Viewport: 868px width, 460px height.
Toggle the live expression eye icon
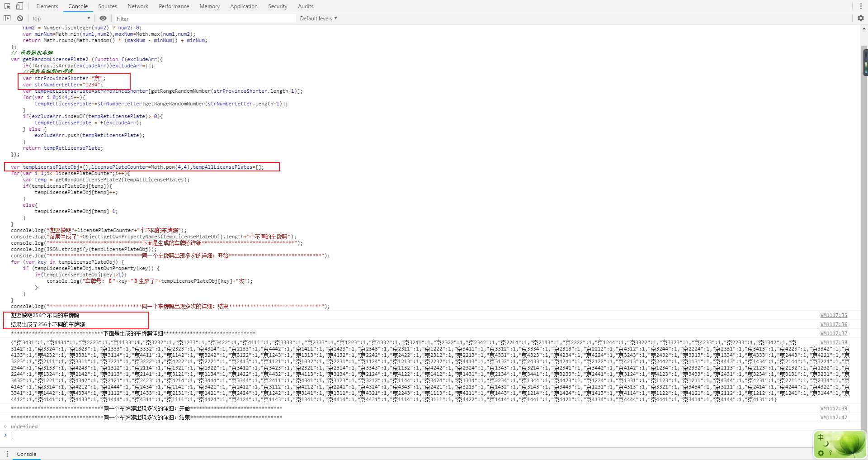click(x=103, y=19)
